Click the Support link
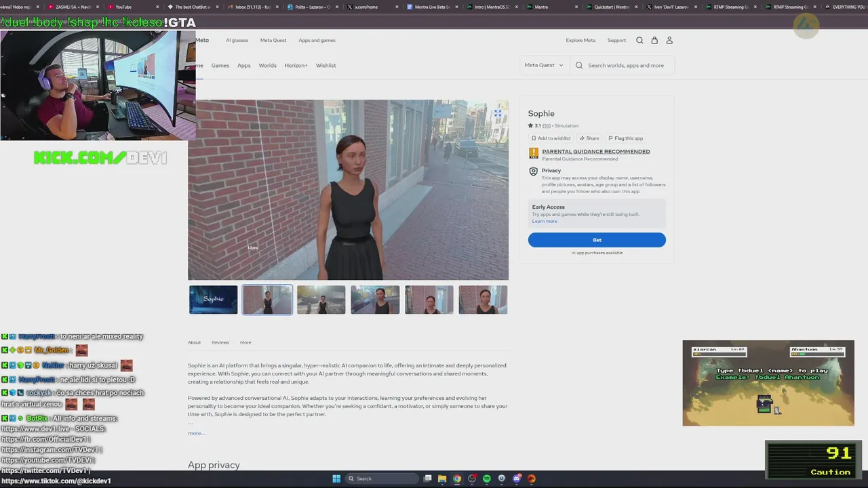The image size is (868, 488). point(616,40)
